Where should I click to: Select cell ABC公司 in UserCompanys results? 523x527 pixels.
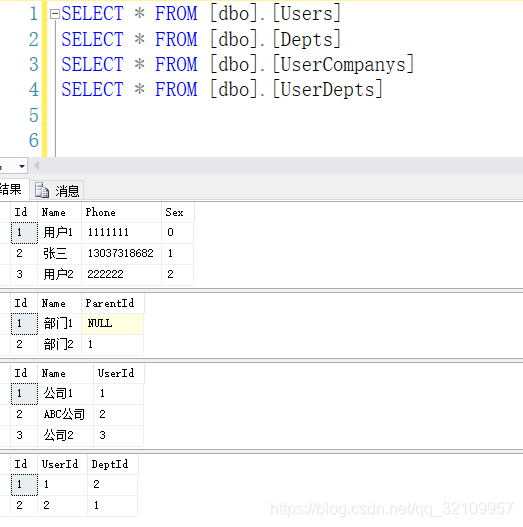tap(66, 414)
